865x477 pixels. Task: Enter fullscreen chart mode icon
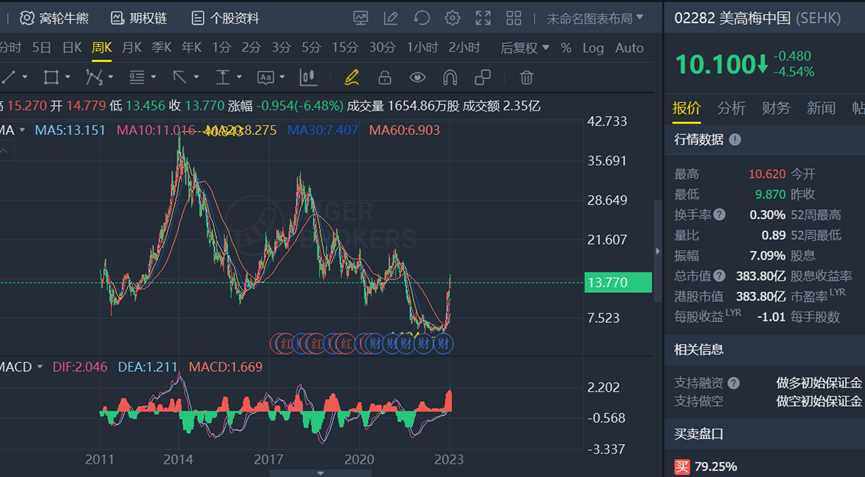(483, 18)
